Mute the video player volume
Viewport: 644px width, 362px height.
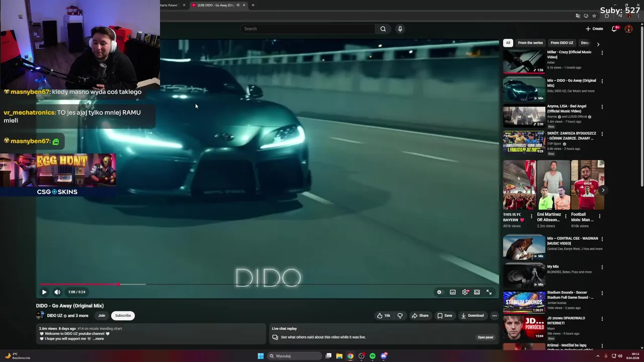pyautogui.click(x=57, y=292)
